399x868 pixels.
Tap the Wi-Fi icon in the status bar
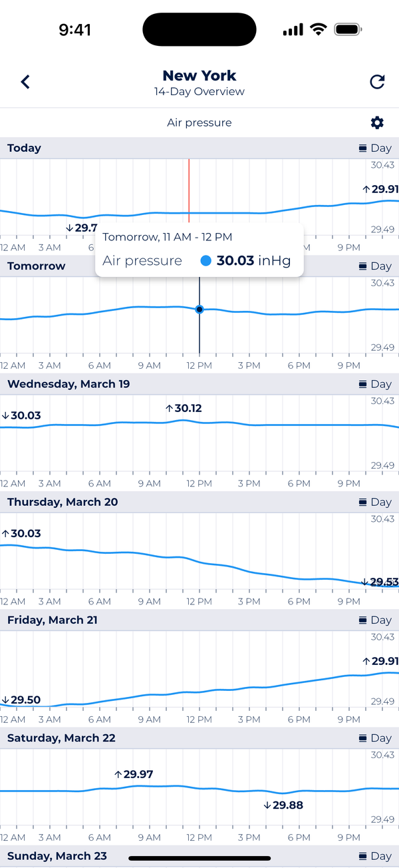pos(317,29)
